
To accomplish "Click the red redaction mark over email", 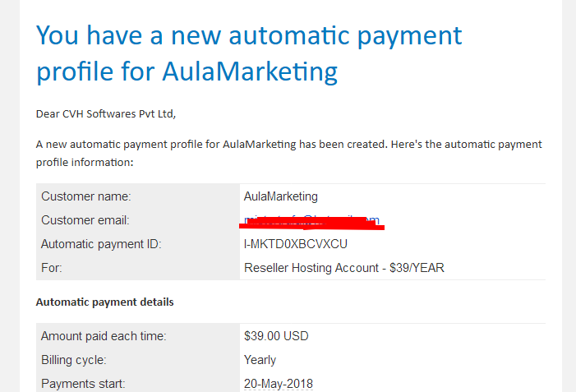I will (311, 224).
